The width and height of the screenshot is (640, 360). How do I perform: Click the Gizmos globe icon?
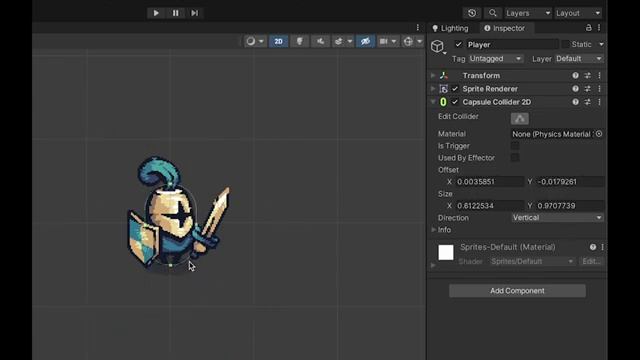pos(408,41)
